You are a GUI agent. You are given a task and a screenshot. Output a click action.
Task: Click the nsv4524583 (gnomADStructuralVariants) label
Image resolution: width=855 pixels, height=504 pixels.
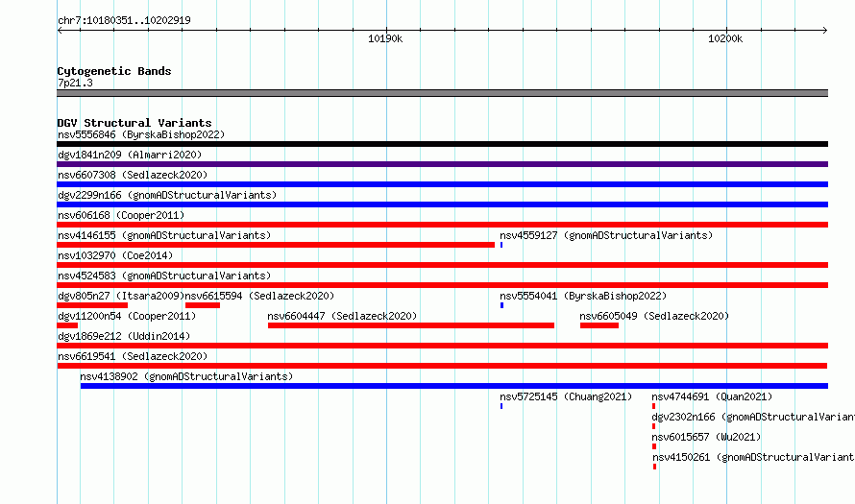click(x=164, y=276)
